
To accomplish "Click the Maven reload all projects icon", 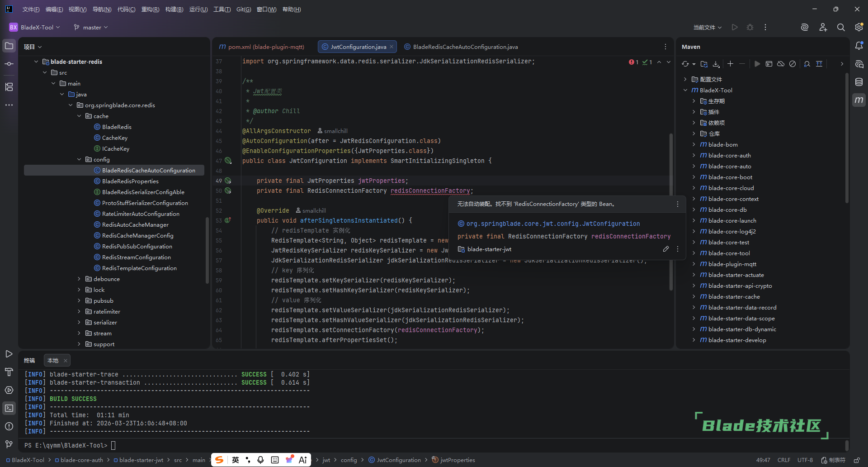I will (x=685, y=64).
